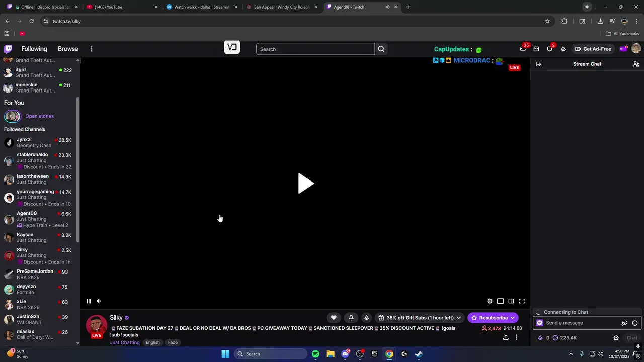Open the channel points 225.K balance
644x362 pixels.
pyautogui.click(x=564, y=338)
